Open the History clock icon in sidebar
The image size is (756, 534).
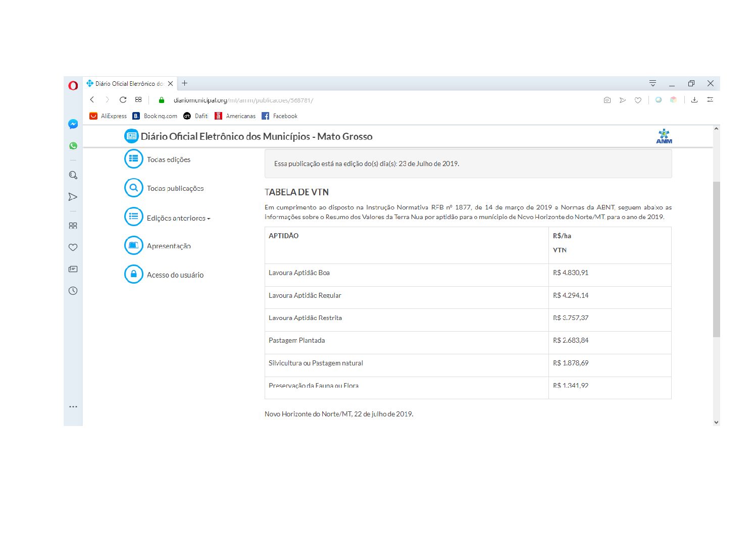73,291
